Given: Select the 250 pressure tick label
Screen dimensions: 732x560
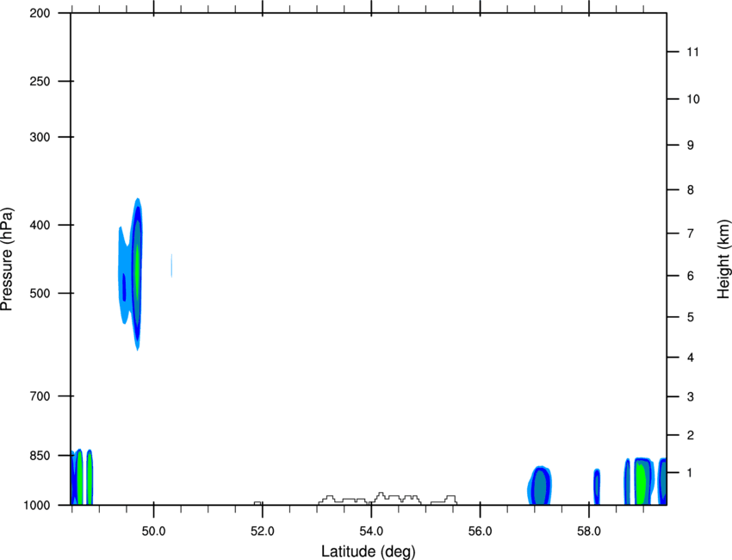Looking at the screenshot, I should 40,81.
